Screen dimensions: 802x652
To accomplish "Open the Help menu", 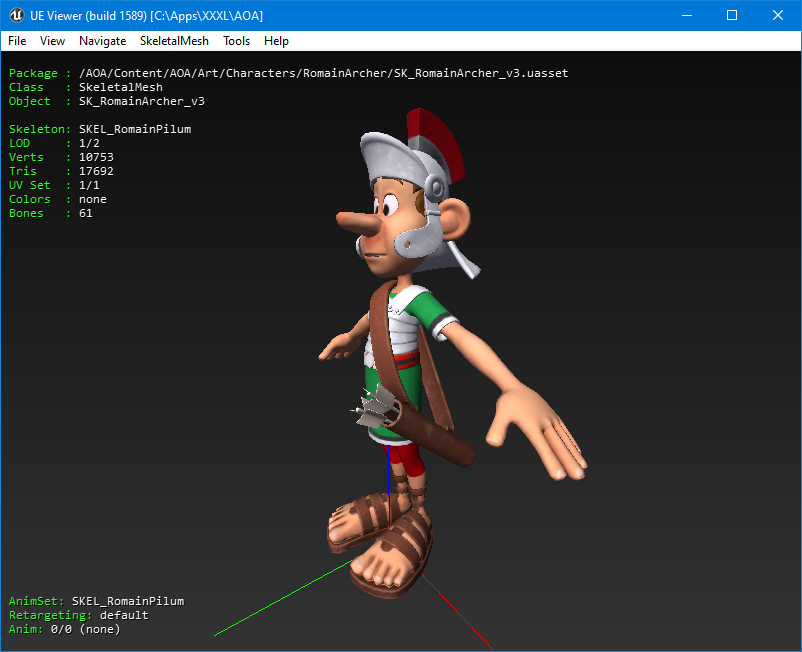I will point(276,41).
